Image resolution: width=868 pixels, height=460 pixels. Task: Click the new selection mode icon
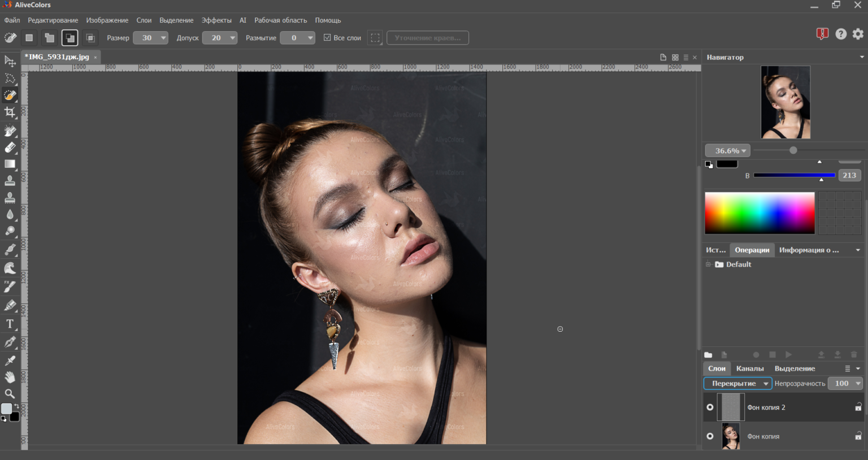pos(29,38)
